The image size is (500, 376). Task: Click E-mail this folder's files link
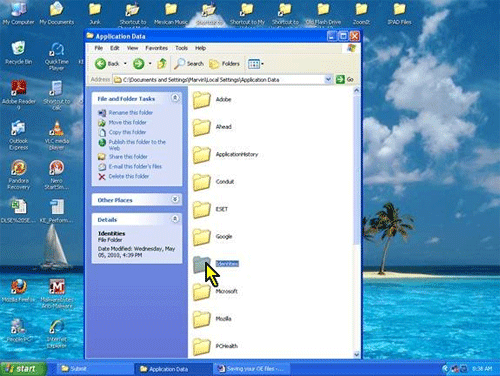click(x=135, y=166)
